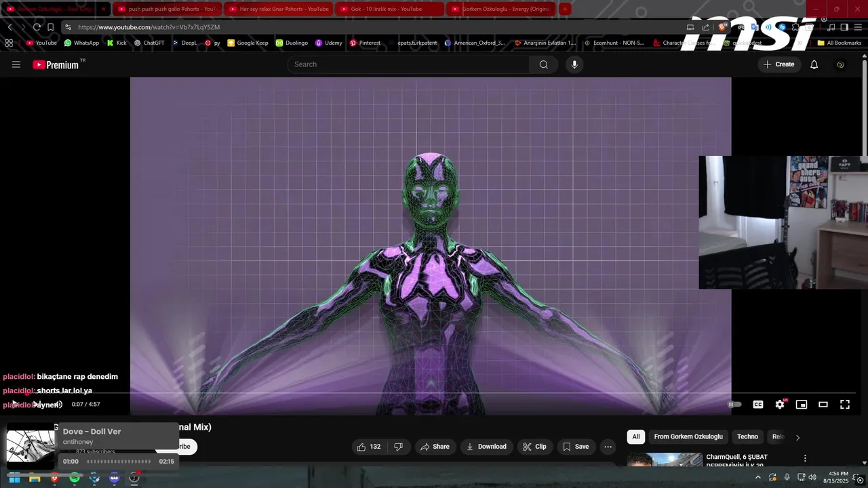Screen dimensions: 868x488
Task: Switch to Gorkem Ozkuloglu - Energy tab
Action: point(500,9)
